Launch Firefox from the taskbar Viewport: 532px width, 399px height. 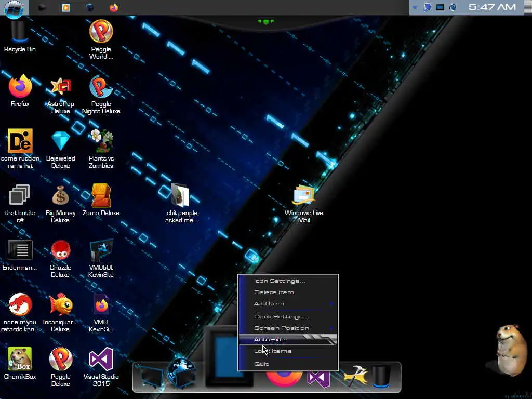[x=114, y=7]
